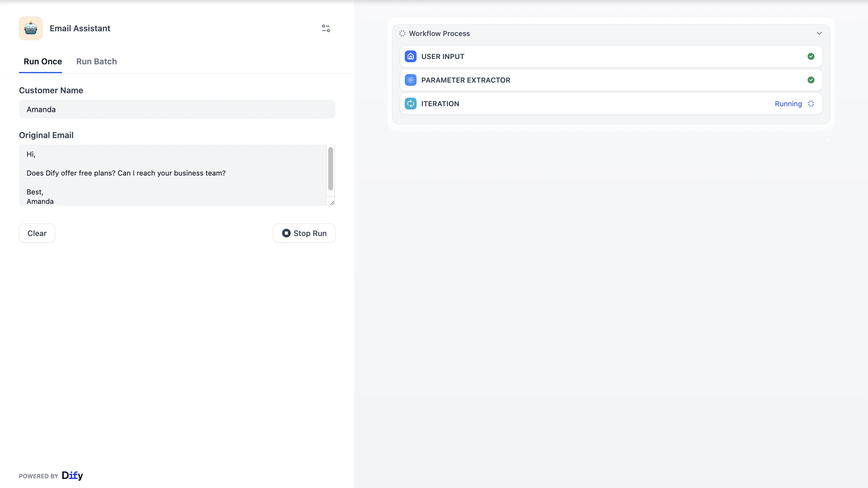The image size is (868, 488).
Task: Open the settings sliders icon near the title
Action: click(x=325, y=28)
